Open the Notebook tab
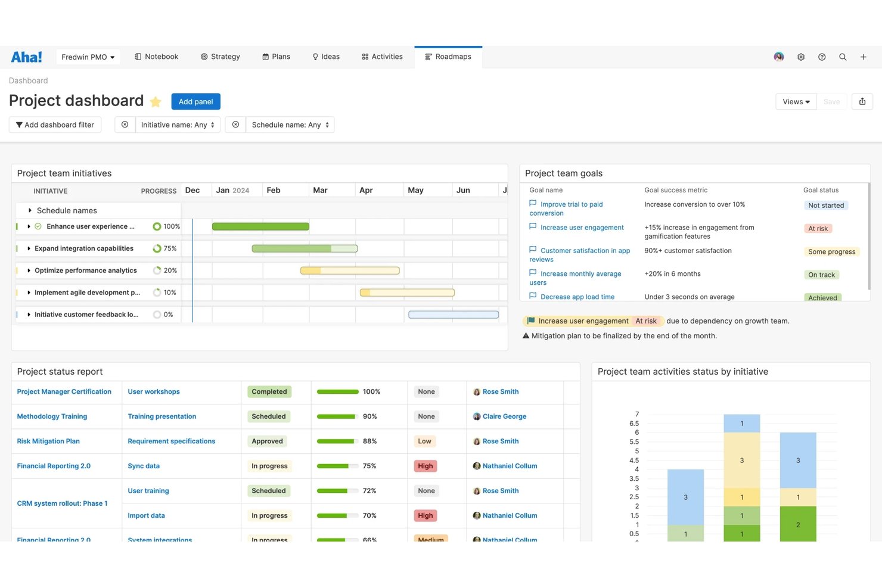This screenshot has width=882, height=588. coord(157,57)
